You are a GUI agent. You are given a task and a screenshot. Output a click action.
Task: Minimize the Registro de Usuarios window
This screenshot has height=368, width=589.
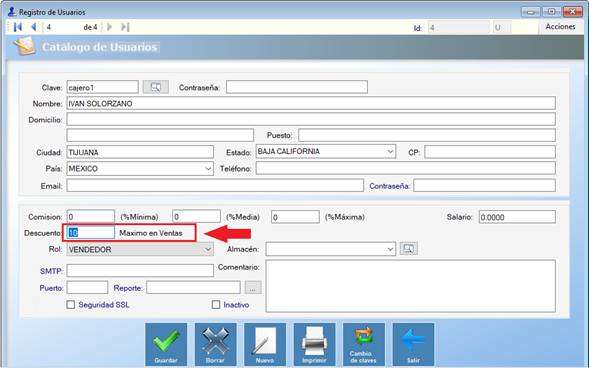pyautogui.click(x=530, y=12)
